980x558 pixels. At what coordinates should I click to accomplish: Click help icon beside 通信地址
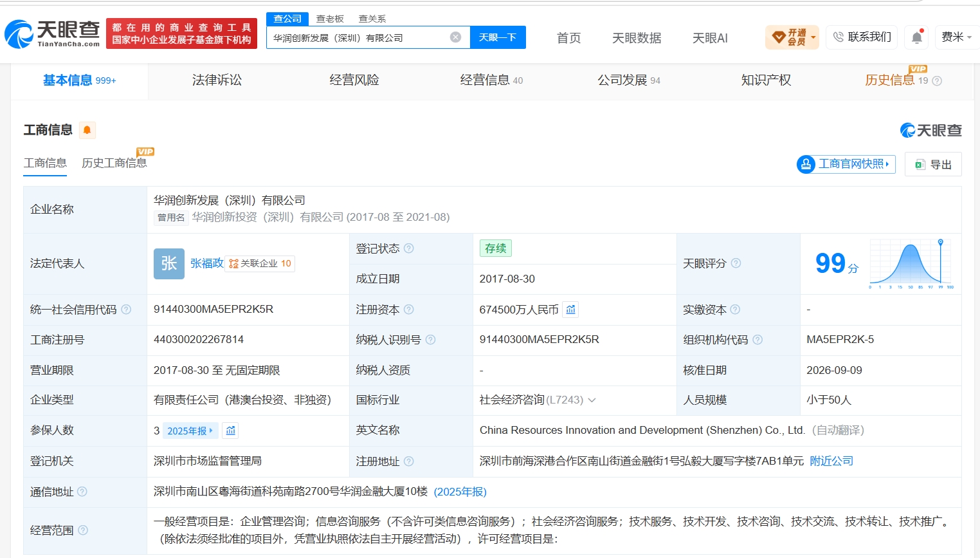pyautogui.click(x=82, y=492)
